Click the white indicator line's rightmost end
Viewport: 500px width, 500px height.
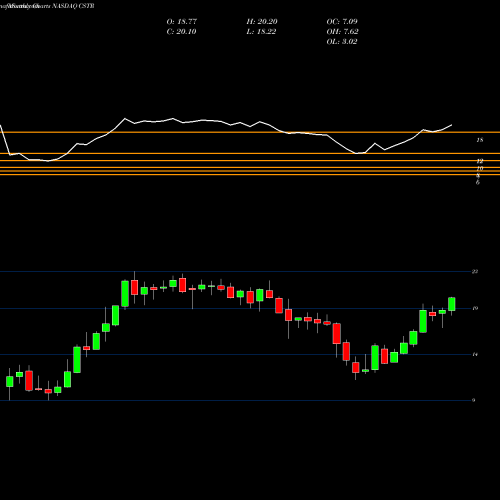pos(452,125)
